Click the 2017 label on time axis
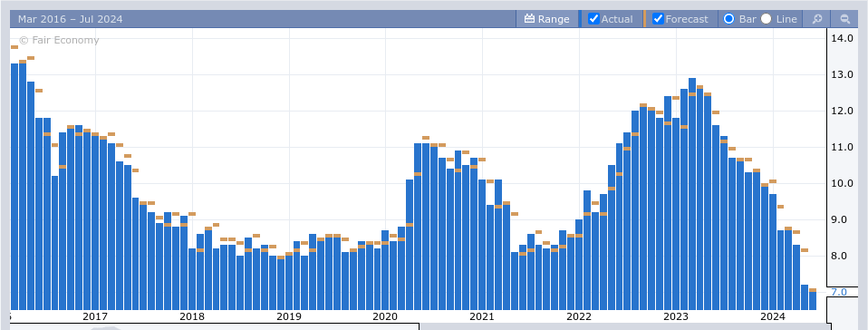The width and height of the screenshot is (868, 330). (94, 316)
